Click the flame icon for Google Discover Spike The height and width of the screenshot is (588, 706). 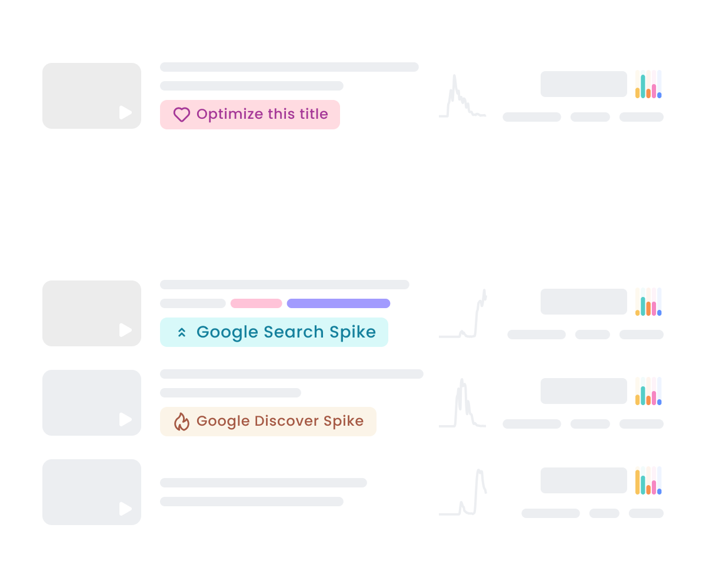[182, 422]
